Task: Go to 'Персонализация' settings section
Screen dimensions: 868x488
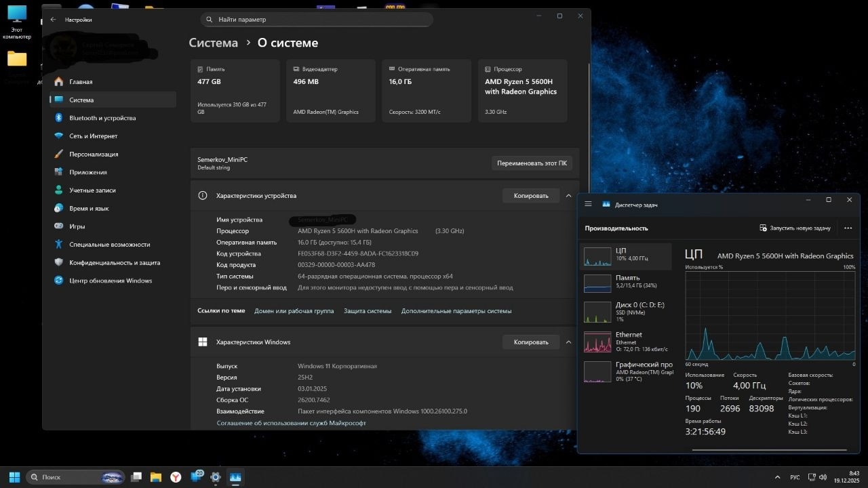Action: pyautogui.click(x=94, y=154)
